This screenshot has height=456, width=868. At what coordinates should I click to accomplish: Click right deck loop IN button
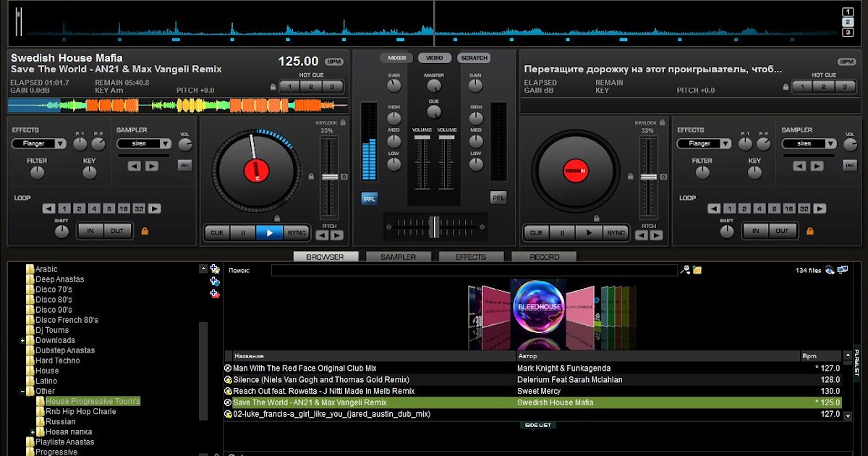[755, 231]
